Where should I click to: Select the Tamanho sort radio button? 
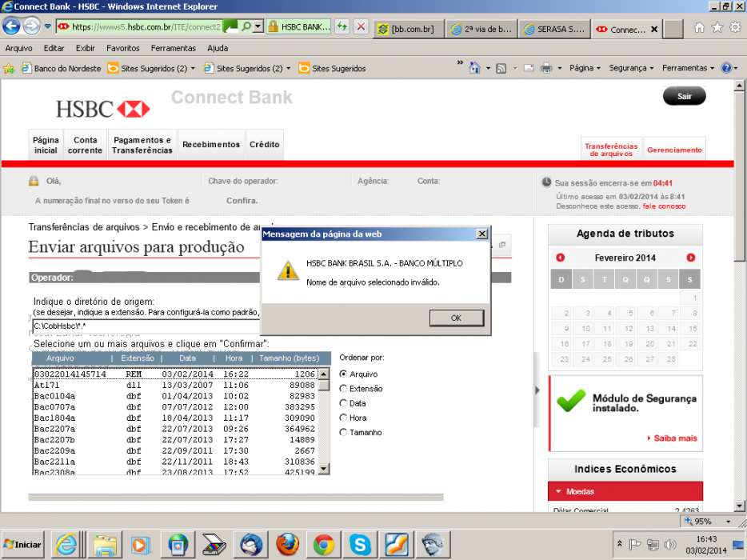point(343,432)
